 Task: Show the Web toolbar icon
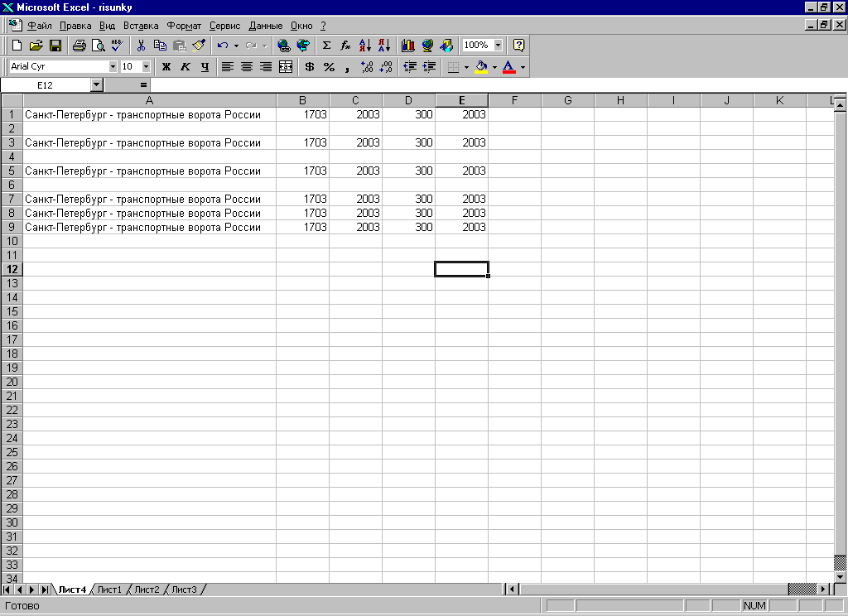(303, 46)
